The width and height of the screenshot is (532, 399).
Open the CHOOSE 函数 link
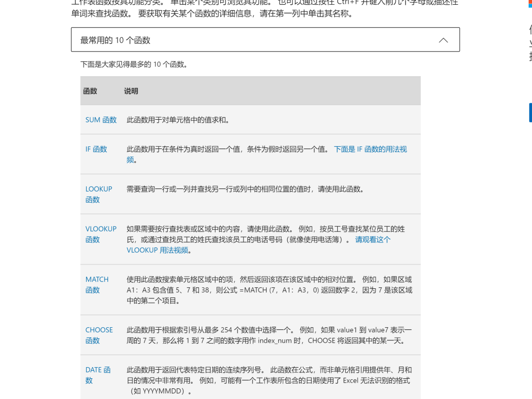tap(99, 335)
